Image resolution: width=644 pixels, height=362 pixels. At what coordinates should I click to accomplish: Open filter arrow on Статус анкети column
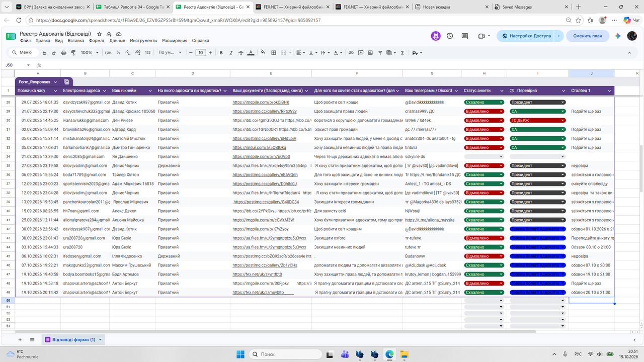click(504, 90)
